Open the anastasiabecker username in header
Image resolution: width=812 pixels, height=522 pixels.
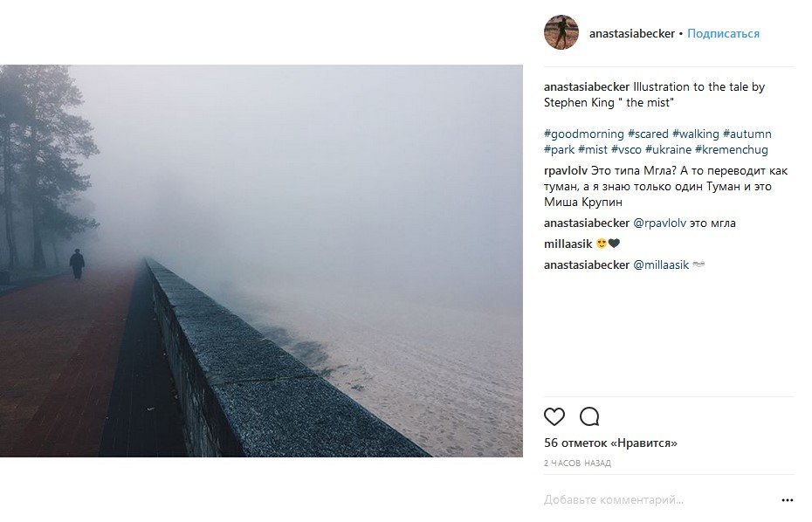(632, 34)
